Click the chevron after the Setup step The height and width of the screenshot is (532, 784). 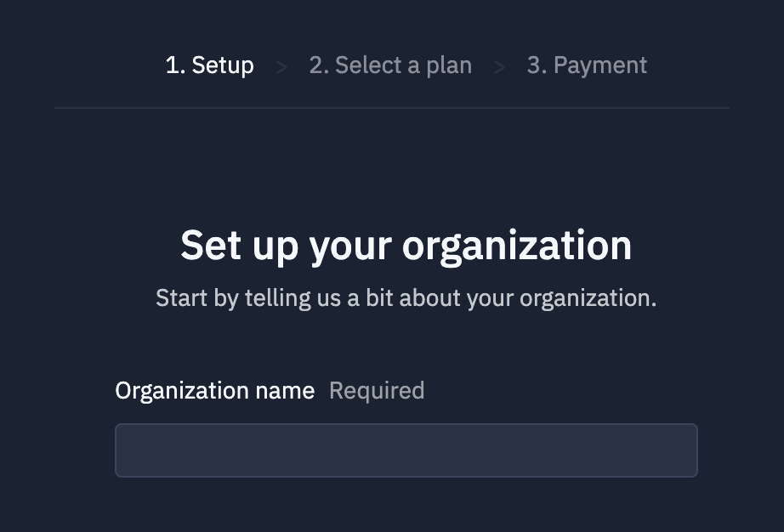click(281, 66)
